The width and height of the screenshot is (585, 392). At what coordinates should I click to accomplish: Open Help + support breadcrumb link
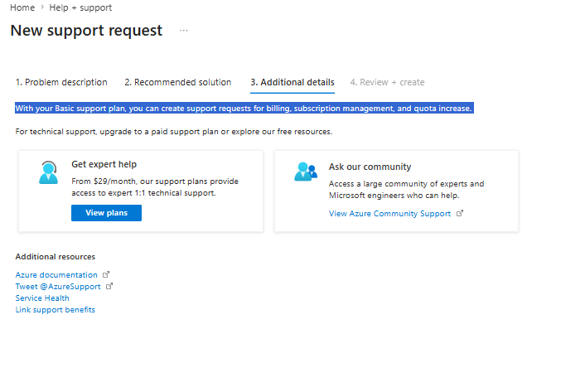click(x=80, y=7)
